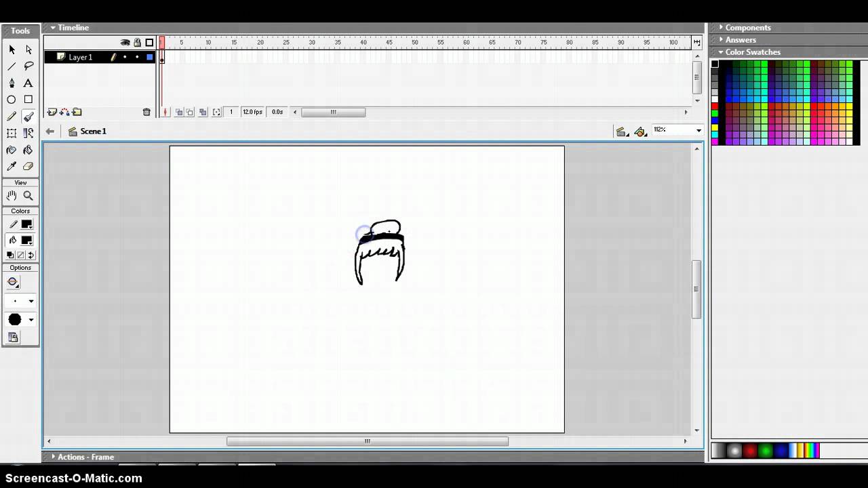Viewport: 868px width, 488px height.
Task: Toggle lock all layers padlock icon
Action: [x=137, y=43]
